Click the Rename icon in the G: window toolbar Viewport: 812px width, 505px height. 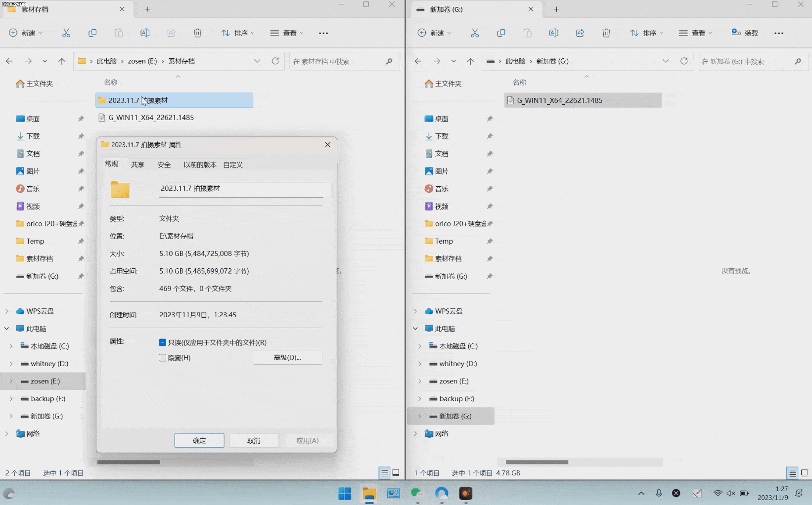(554, 33)
